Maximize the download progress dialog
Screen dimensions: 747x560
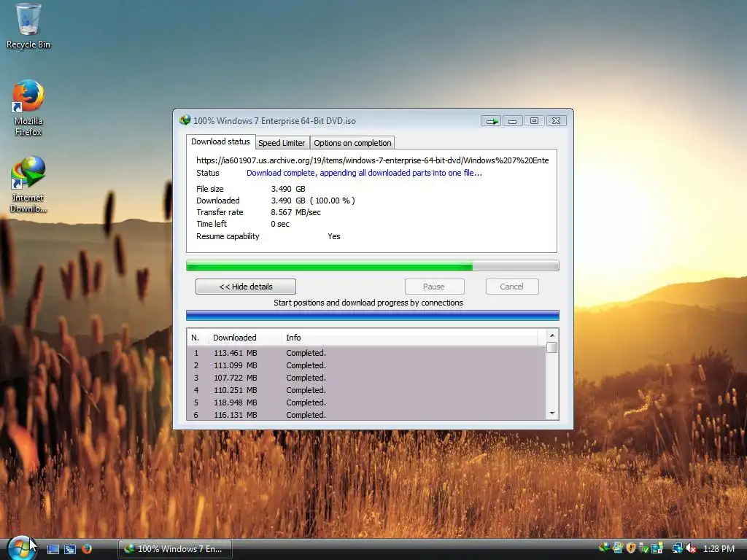[x=535, y=121]
